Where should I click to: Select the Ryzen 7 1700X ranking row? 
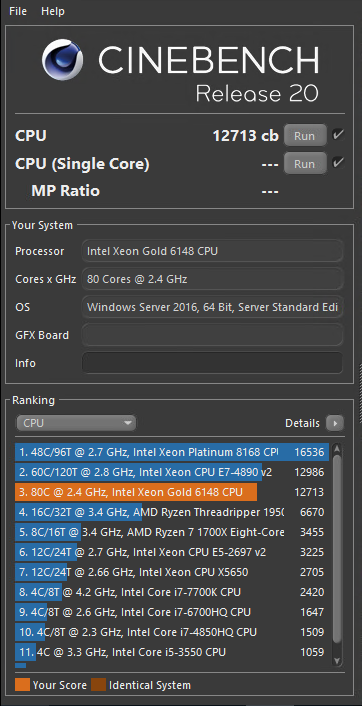tap(172, 532)
